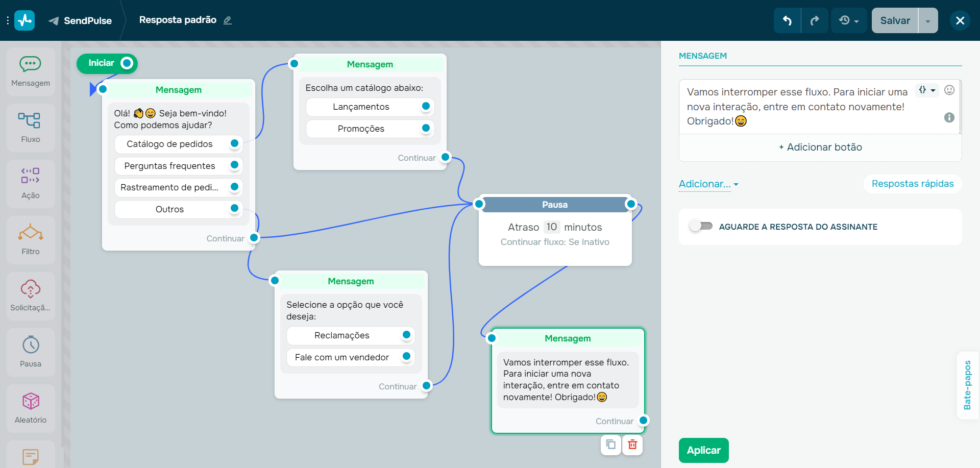Enable Aguarde a Resposta do Assinante
The width and height of the screenshot is (980, 468).
(700, 225)
